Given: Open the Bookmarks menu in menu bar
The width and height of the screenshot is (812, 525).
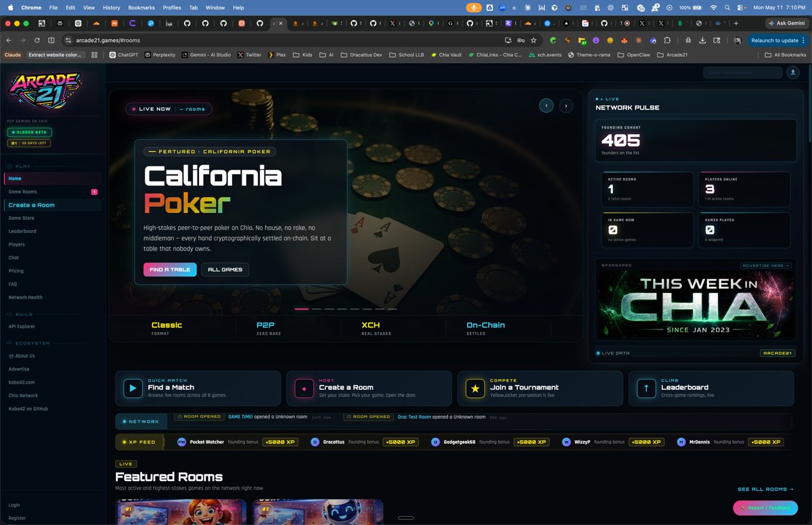Looking at the screenshot, I should click(141, 7).
